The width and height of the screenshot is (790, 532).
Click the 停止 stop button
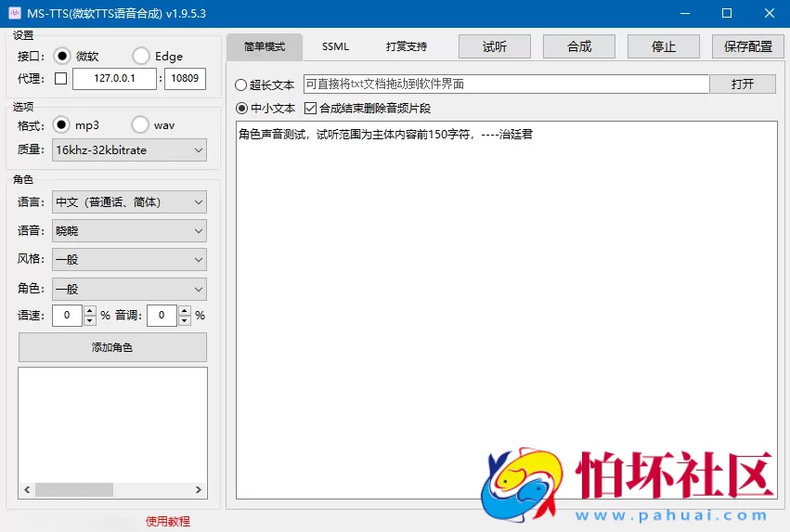(664, 46)
